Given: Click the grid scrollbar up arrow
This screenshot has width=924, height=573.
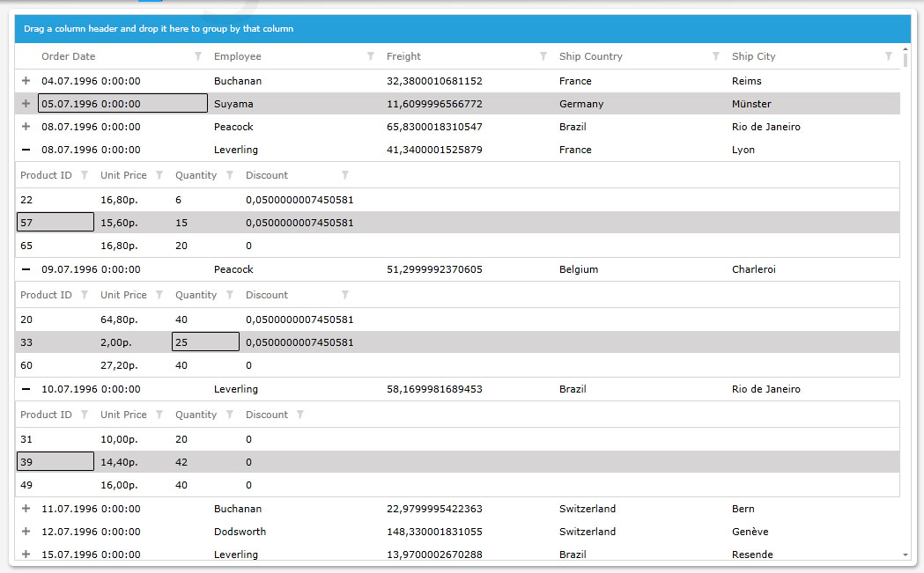Looking at the screenshot, I should [906, 49].
